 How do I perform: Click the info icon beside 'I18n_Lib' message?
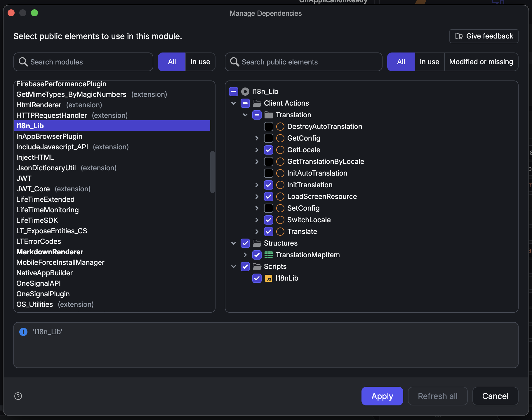click(x=23, y=332)
